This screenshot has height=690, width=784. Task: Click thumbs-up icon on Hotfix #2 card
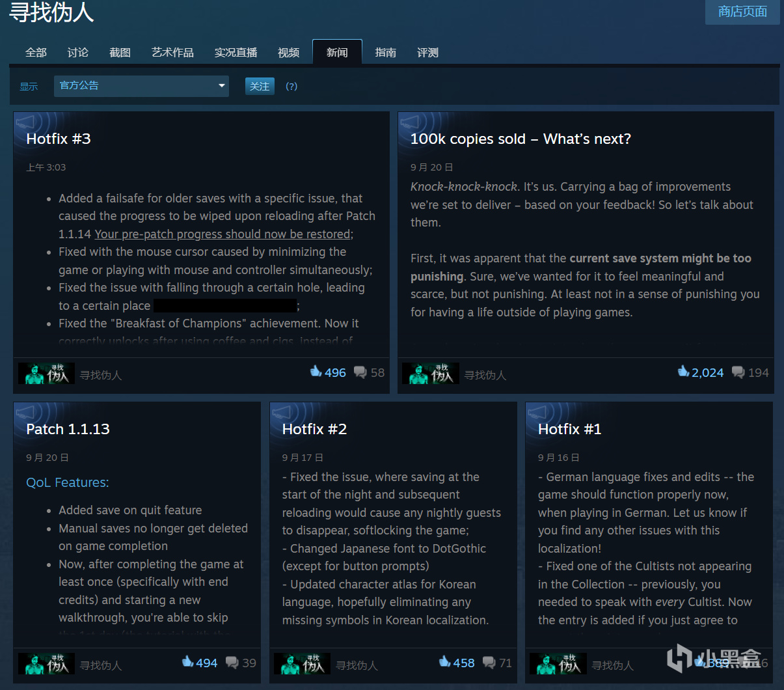coord(444,661)
